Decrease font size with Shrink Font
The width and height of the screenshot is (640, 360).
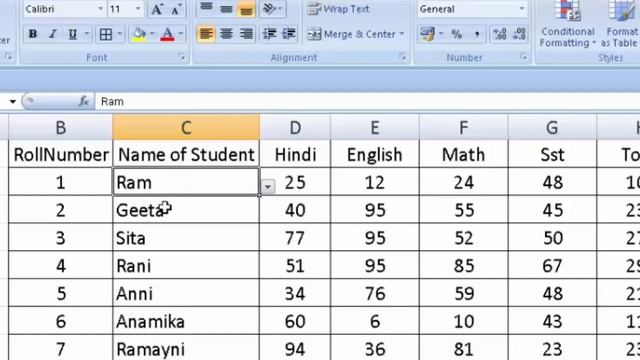176,9
